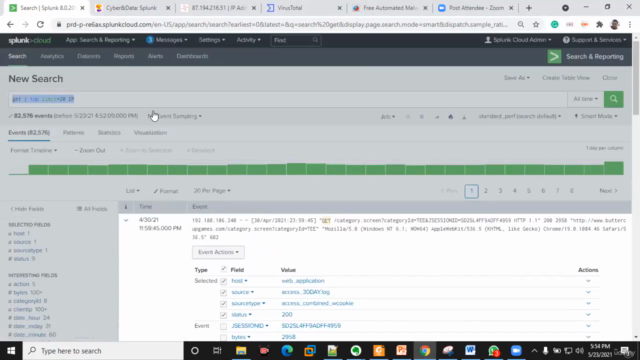This screenshot has height=360, width=640.
Task: Open the Settings menu
Action: tap(212, 40)
